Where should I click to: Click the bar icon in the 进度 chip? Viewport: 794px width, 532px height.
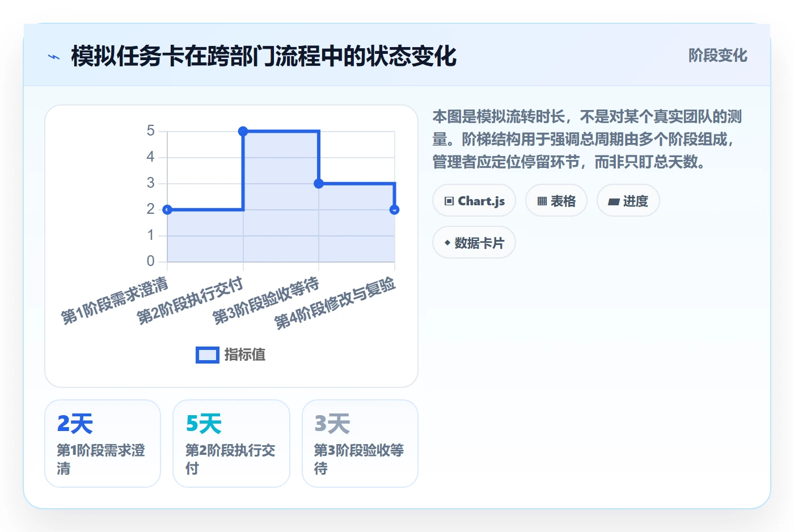coord(614,201)
